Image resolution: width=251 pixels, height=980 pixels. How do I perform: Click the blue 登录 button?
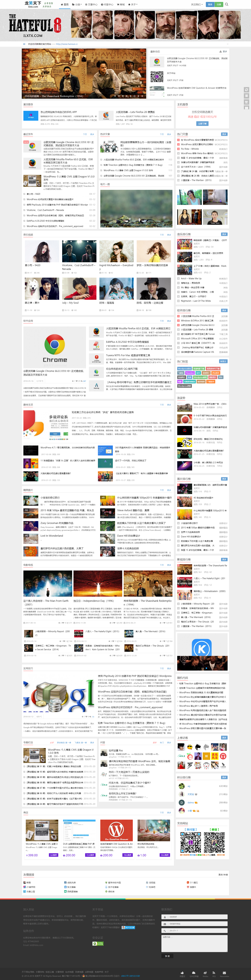210,5
